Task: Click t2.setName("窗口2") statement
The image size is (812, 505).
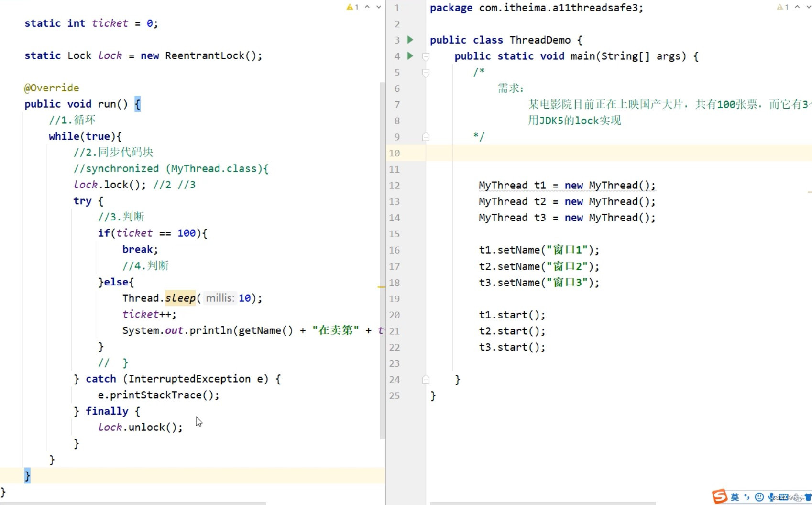Action: pyautogui.click(x=539, y=267)
